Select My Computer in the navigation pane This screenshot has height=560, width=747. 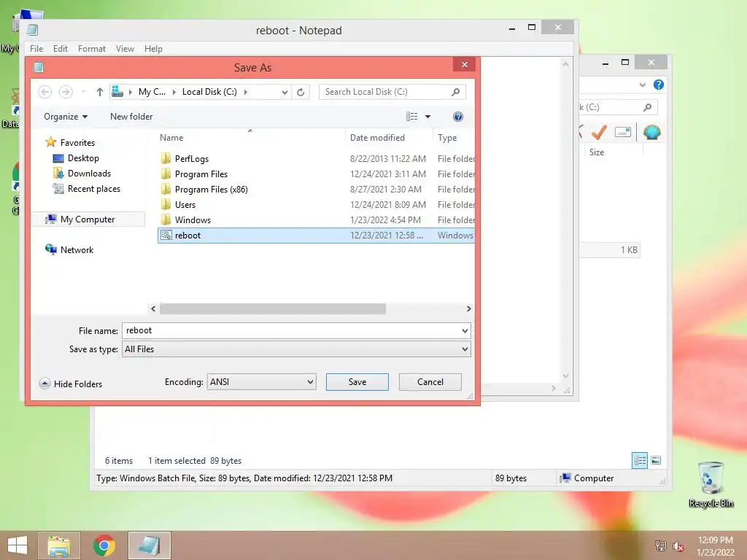(88, 219)
